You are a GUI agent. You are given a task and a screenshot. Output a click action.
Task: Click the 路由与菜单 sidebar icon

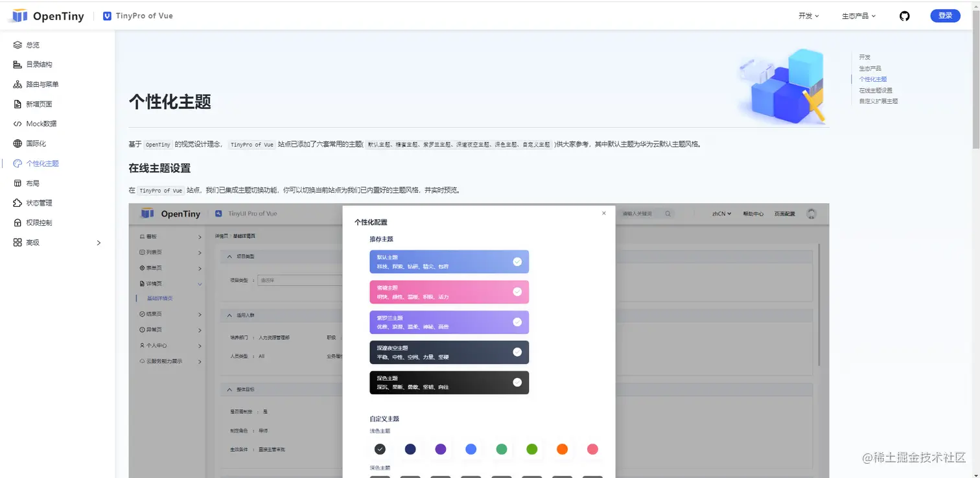point(17,84)
